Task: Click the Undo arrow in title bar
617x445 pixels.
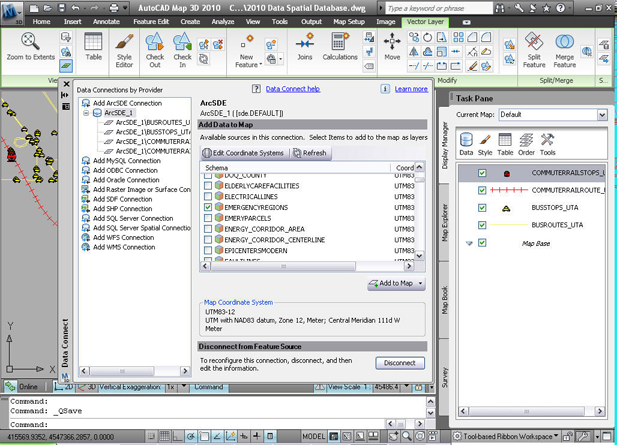Action: 76,8
